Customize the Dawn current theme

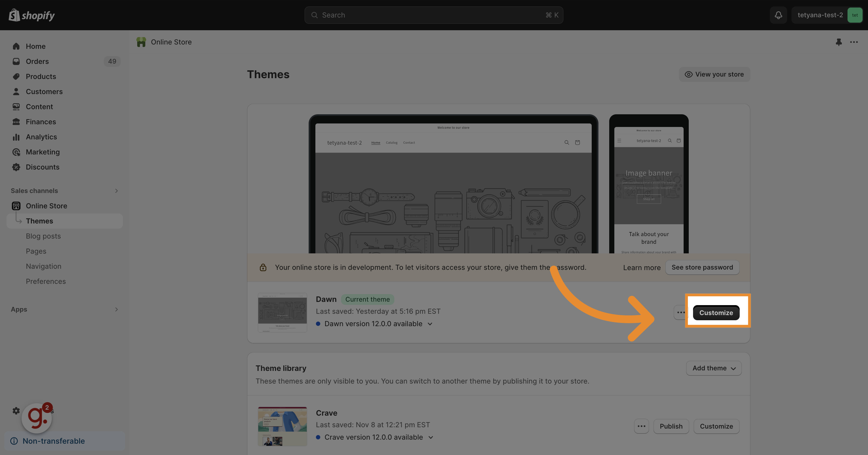(x=716, y=312)
